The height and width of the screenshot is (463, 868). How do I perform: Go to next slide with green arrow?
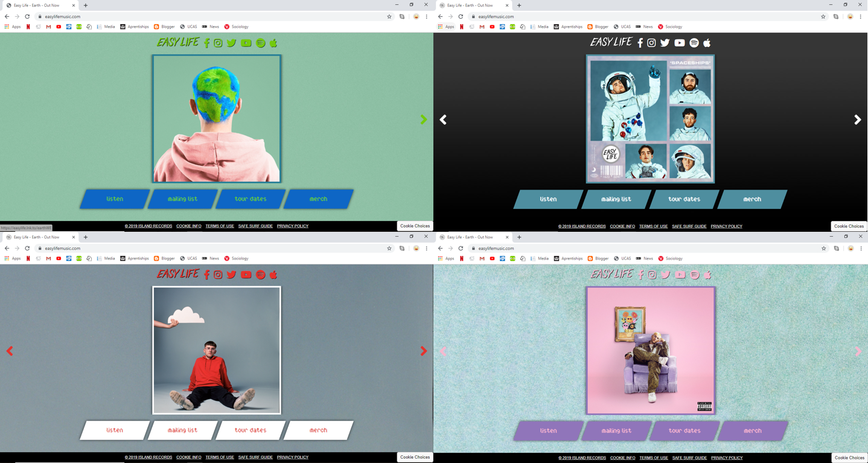coord(424,120)
